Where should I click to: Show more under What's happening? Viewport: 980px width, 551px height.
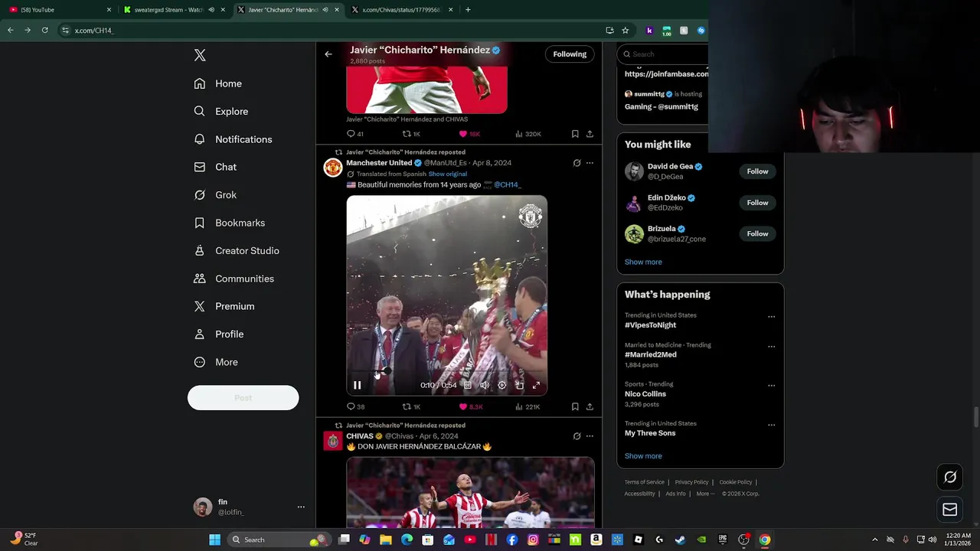coord(643,456)
